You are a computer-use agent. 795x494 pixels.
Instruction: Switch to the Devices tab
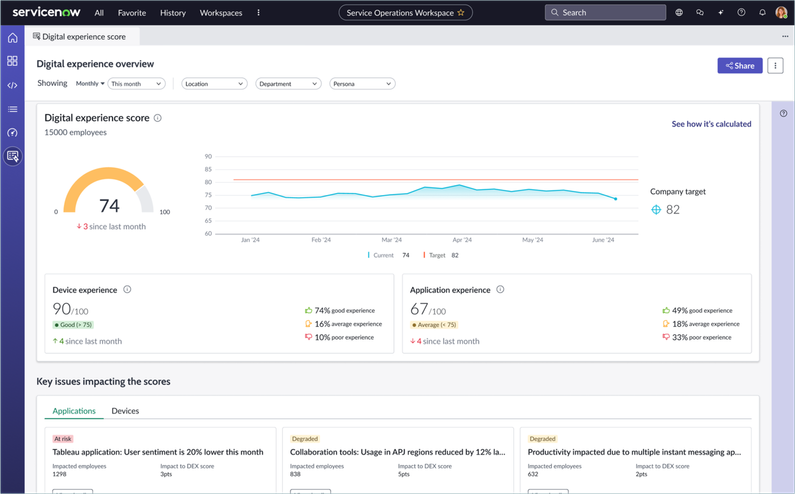tap(125, 411)
